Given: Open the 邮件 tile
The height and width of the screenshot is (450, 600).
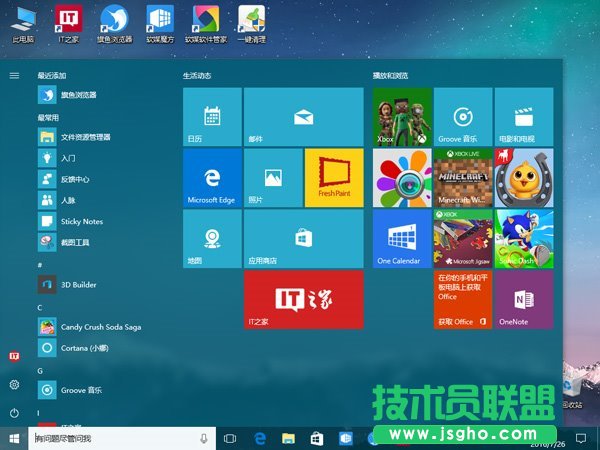Looking at the screenshot, I should [x=304, y=117].
